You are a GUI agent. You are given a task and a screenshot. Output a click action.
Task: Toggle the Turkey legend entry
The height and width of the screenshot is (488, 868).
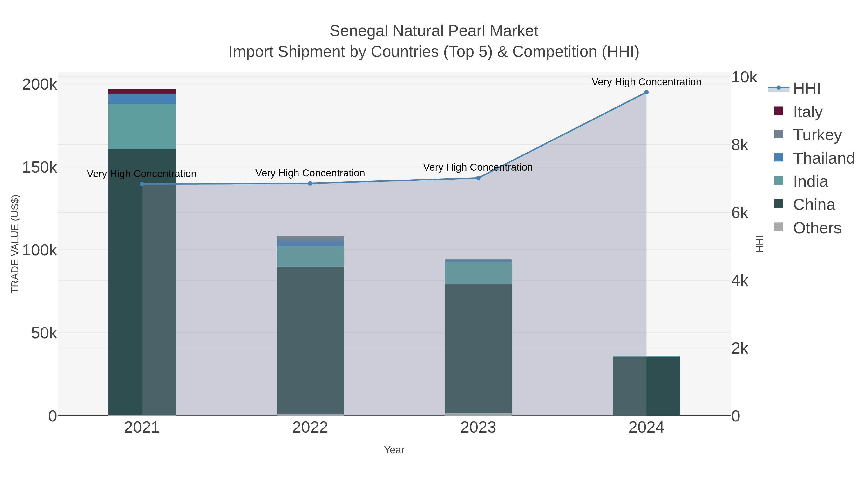[x=808, y=135]
